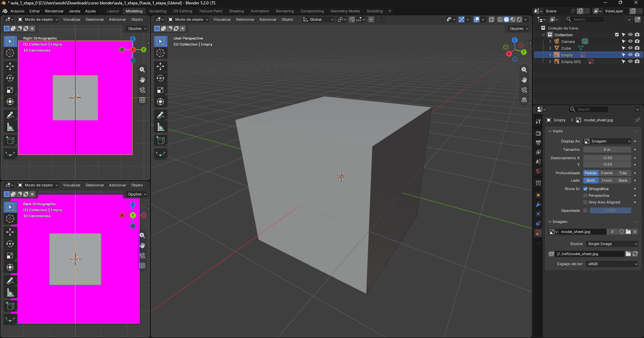Uncheck the Ortográfica checkbox
644x338 pixels.
click(x=585, y=189)
